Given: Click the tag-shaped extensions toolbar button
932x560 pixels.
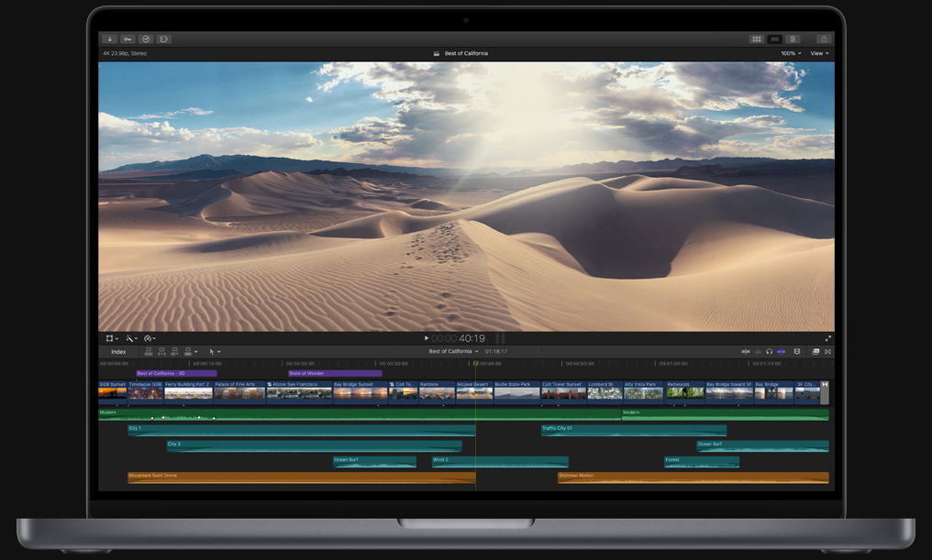Looking at the screenshot, I should (163, 39).
